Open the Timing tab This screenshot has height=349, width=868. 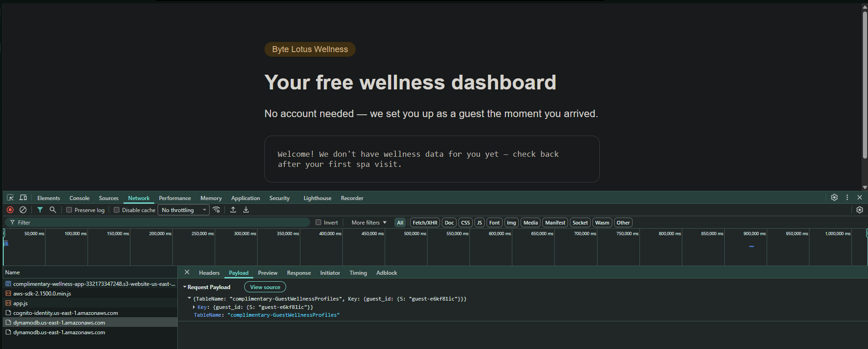pos(358,273)
